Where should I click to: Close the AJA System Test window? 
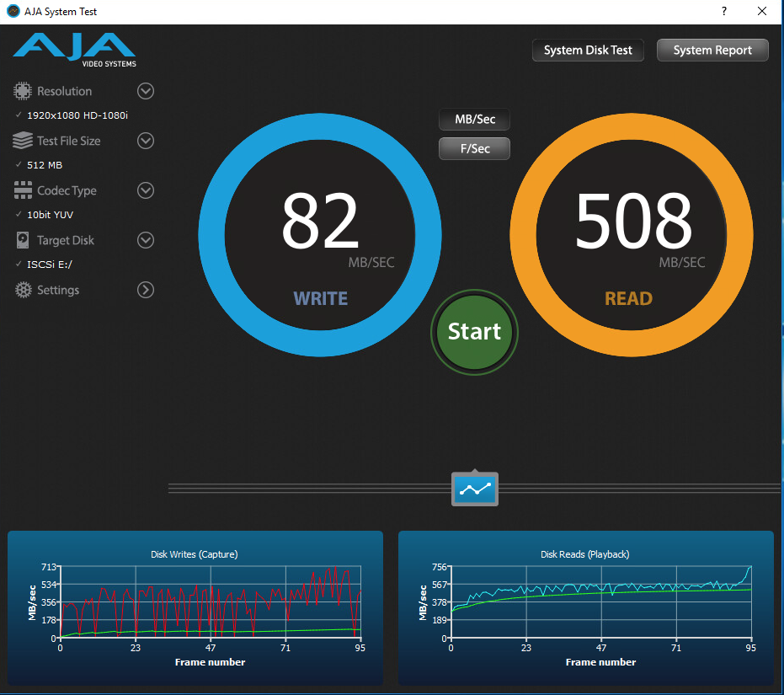[x=762, y=11]
